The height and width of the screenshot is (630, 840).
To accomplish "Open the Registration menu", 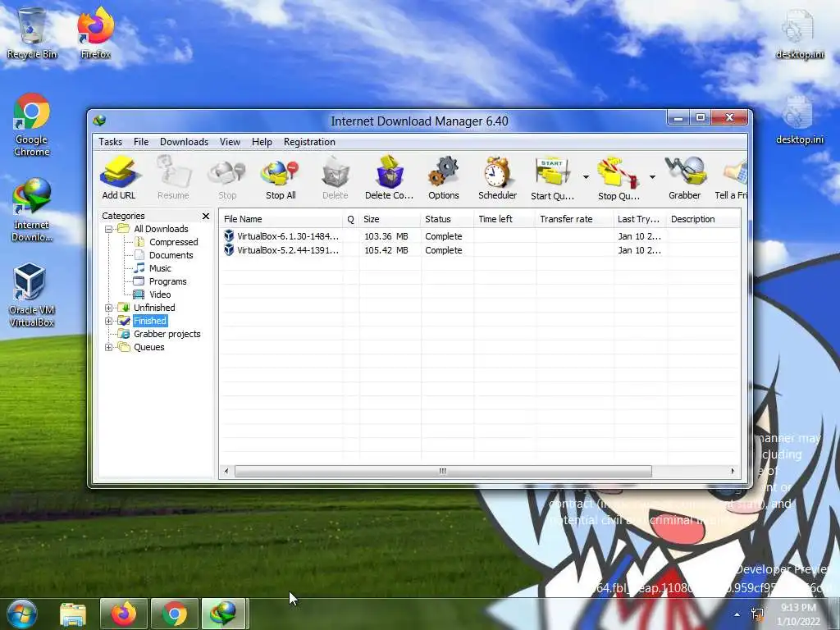I will click(x=309, y=142).
